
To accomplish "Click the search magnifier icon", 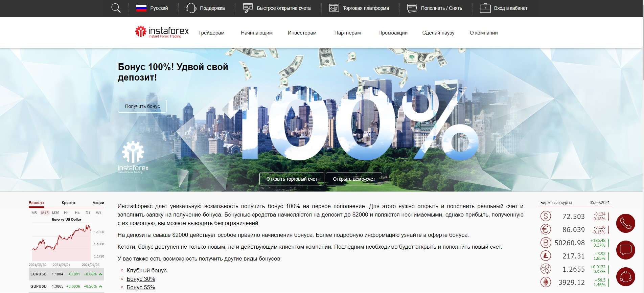I will [116, 8].
